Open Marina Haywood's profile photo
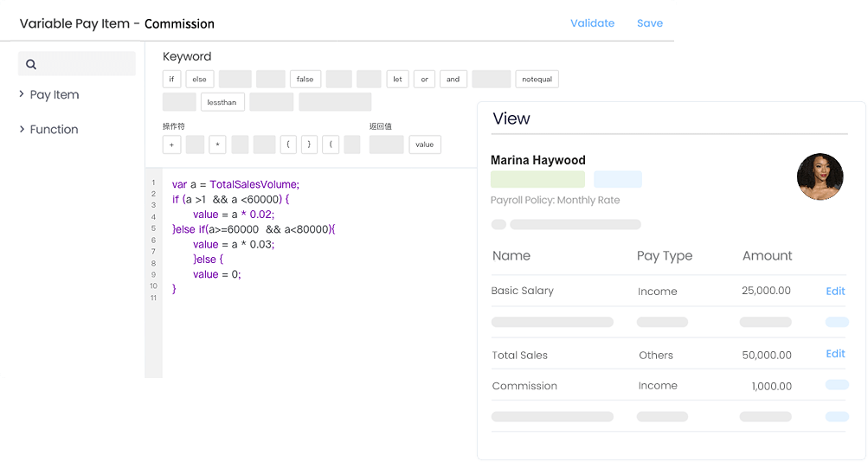Image resolution: width=868 pixels, height=462 pixels. tap(820, 177)
